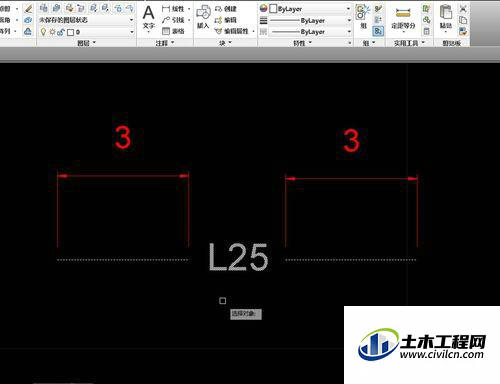
Task: Select the Erase tool icon
Action: [28, 8]
